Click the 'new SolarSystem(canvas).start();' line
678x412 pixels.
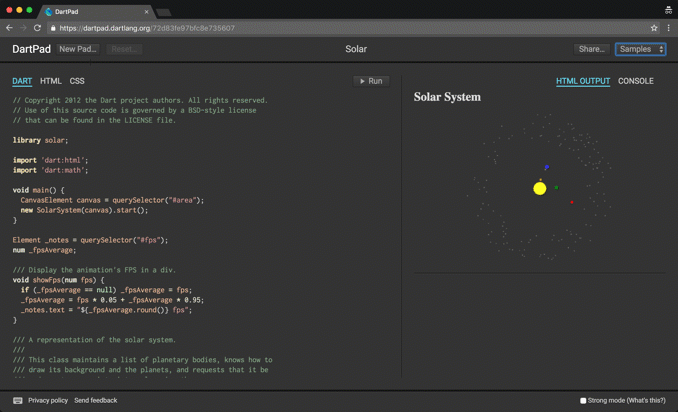[84, 210]
